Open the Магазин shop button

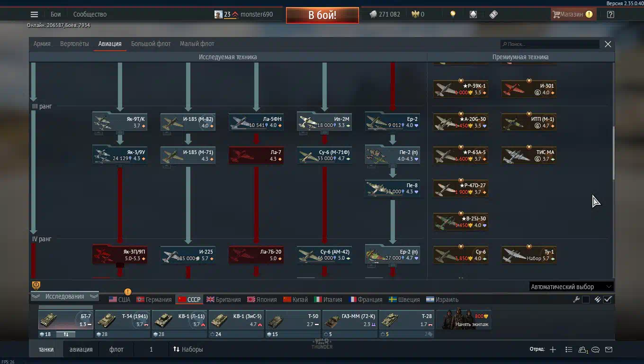[572, 14]
